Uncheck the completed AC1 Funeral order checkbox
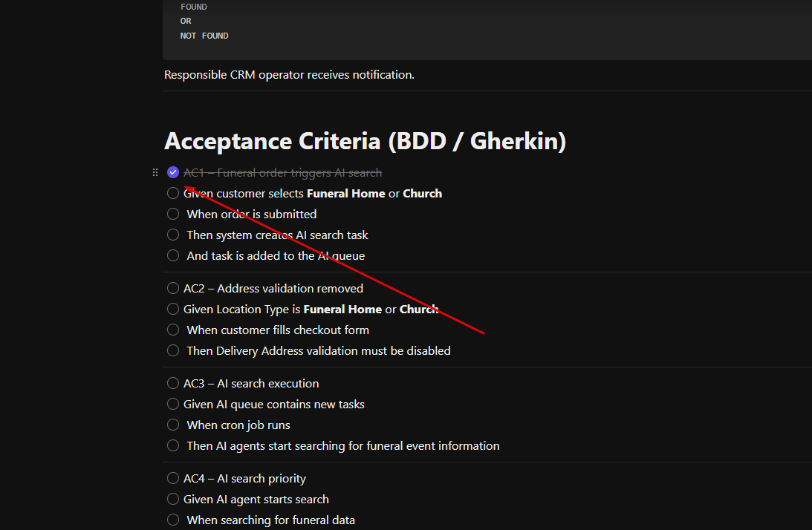 [173, 172]
